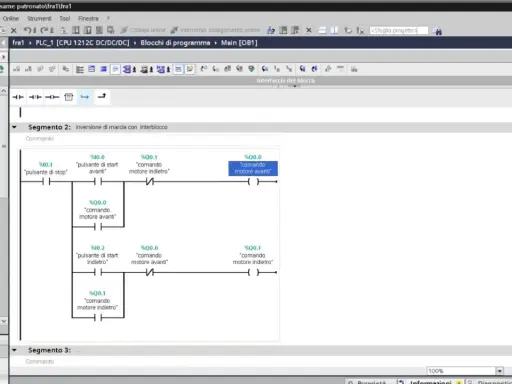
Task: Split the editor area horizontally
Action: pyautogui.click(x=322, y=30)
